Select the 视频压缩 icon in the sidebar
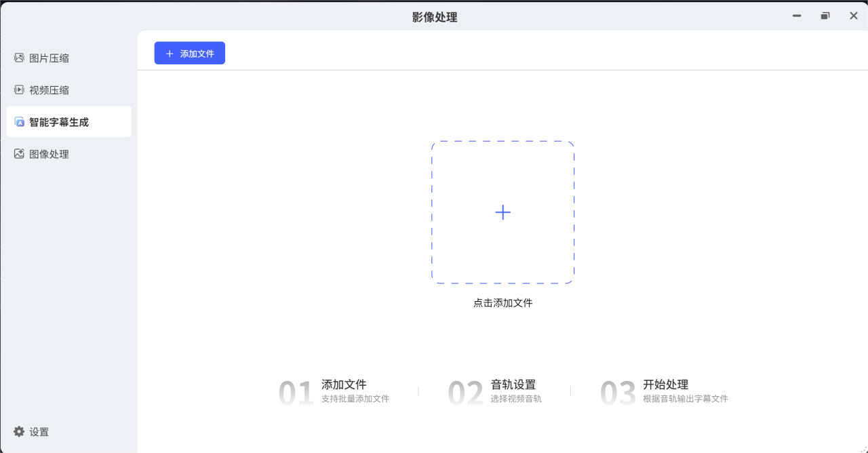 tap(18, 90)
